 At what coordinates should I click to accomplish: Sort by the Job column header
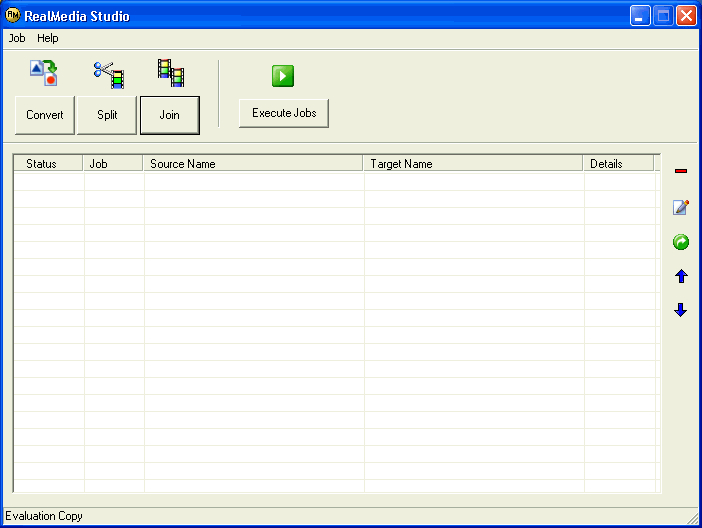[113, 163]
